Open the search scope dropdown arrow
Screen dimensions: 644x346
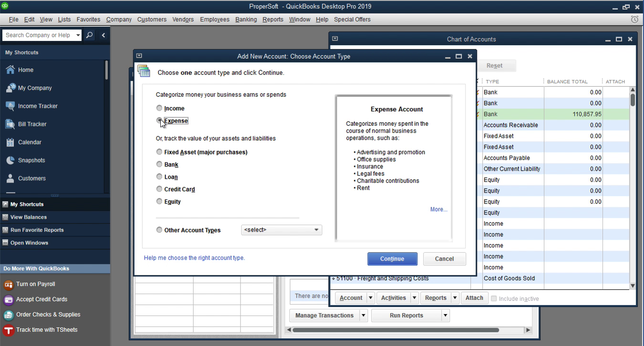78,35
